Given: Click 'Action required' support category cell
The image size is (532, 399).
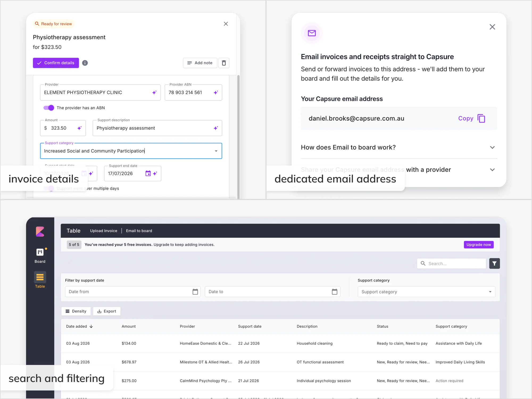Looking at the screenshot, I should [450, 381].
